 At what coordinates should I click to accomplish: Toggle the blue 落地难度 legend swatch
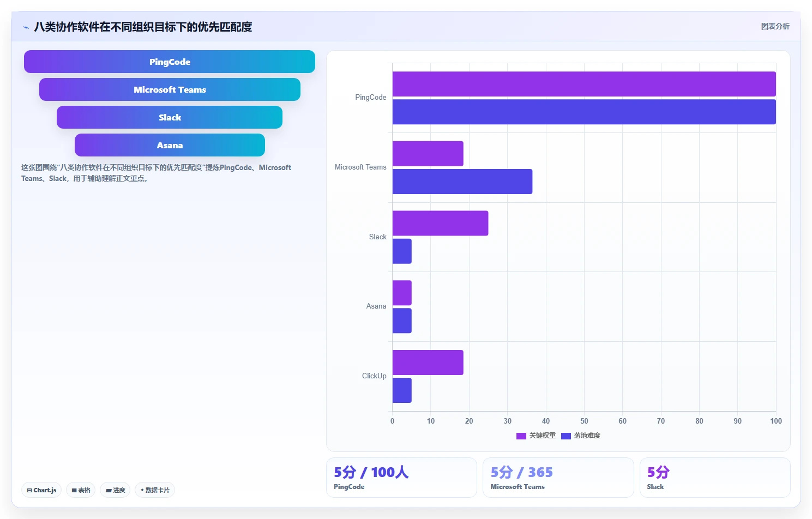[566, 436]
